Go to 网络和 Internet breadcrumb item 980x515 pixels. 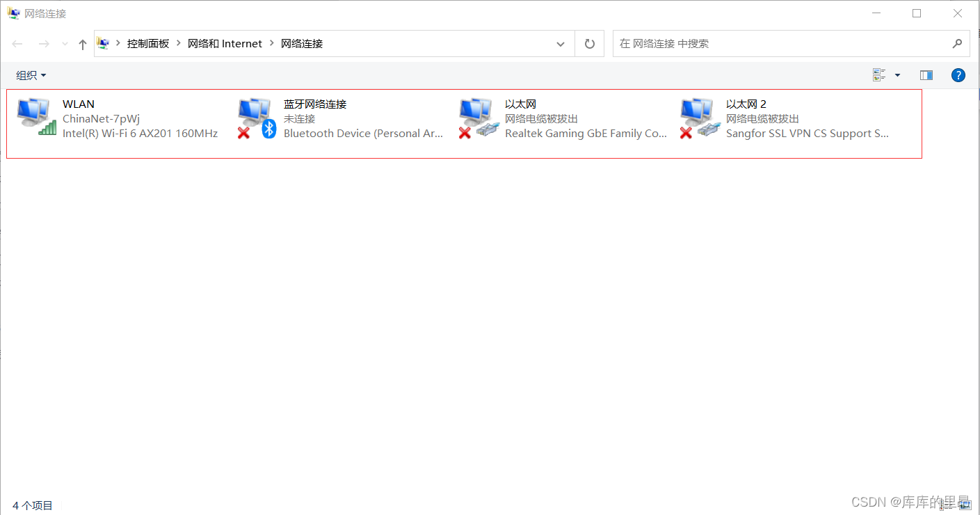225,43
